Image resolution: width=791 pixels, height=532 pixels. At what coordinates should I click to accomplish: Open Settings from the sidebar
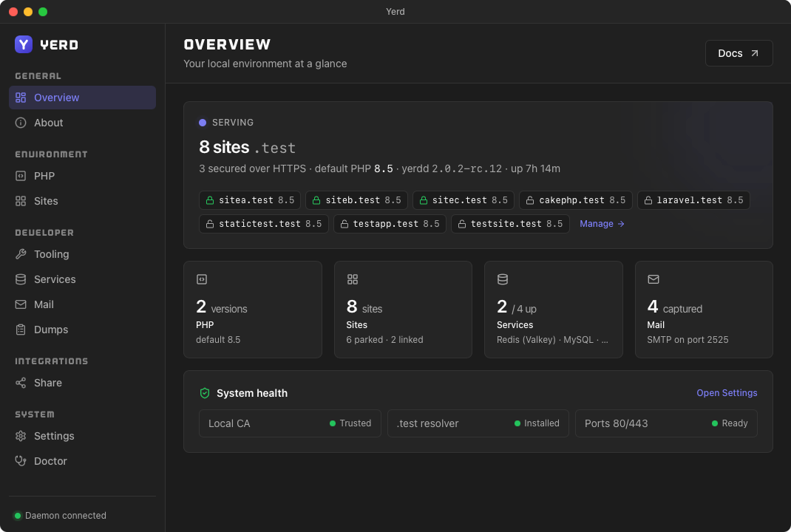[82, 436]
